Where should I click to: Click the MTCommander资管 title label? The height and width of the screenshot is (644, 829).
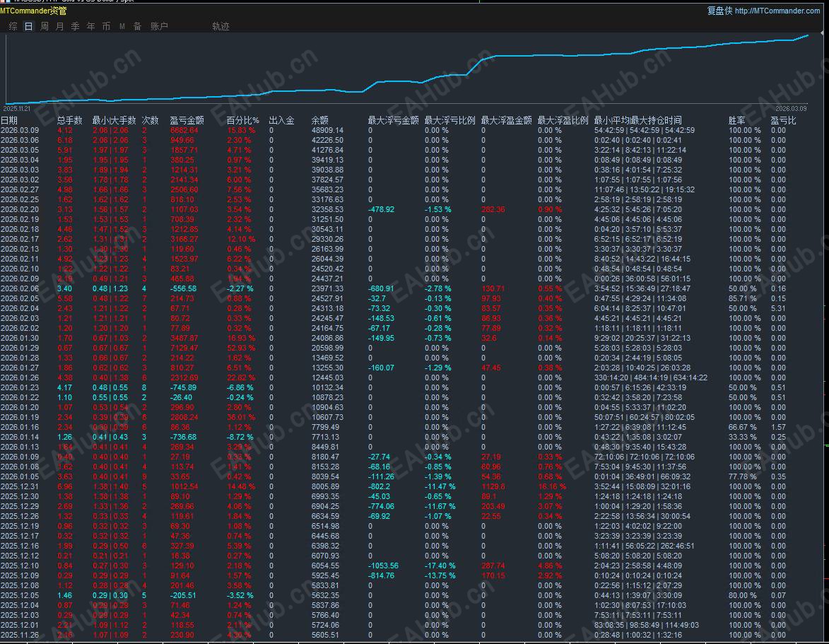click(33, 11)
